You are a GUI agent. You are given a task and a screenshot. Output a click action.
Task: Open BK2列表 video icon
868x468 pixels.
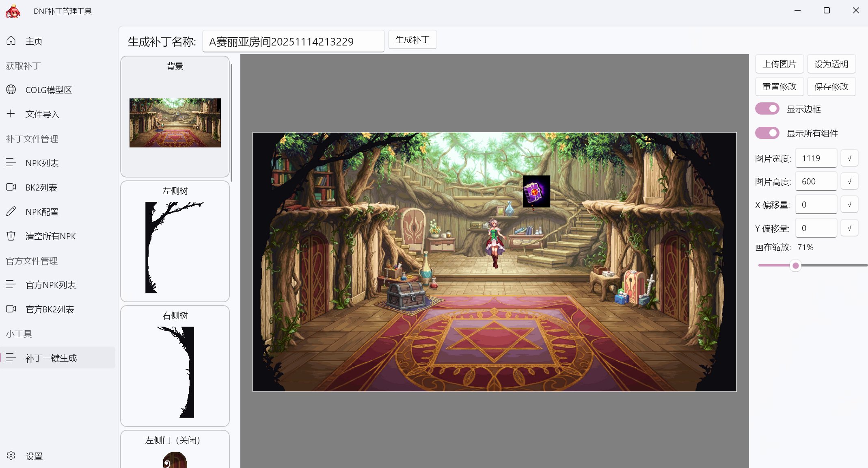click(11, 187)
